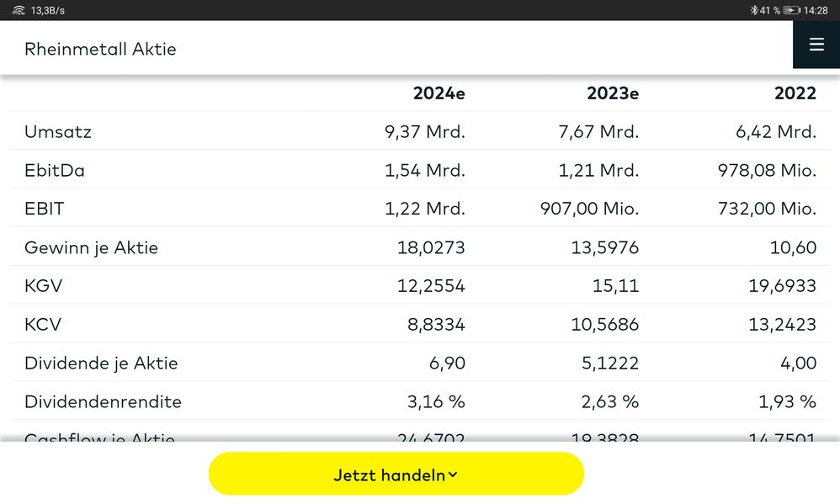Tap the battery status icon
This screenshot has height=504, width=840.
pos(791,10)
